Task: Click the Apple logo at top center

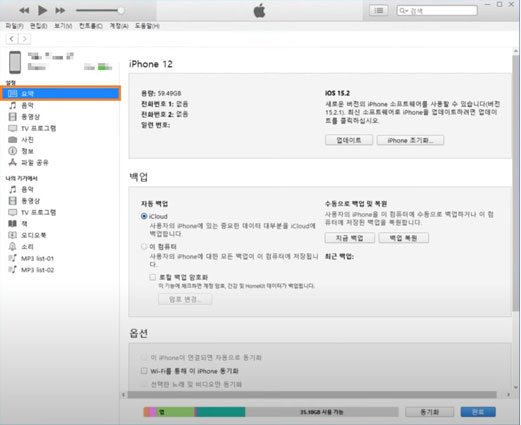Action: 260,11
